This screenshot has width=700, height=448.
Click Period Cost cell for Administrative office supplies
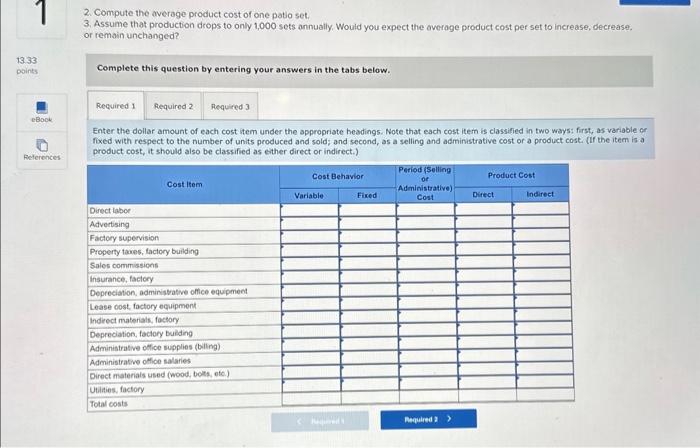coord(428,344)
